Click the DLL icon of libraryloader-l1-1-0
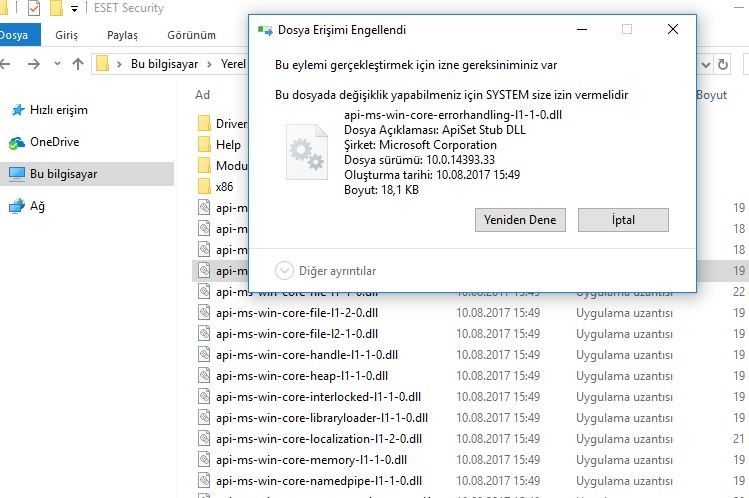 click(204, 417)
